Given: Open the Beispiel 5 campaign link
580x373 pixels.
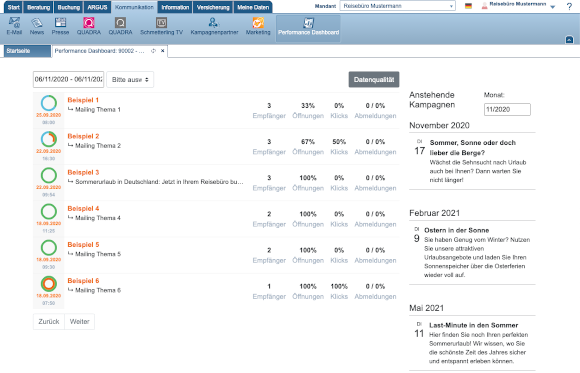Looking at the screenshot, I should coord(83,245).
